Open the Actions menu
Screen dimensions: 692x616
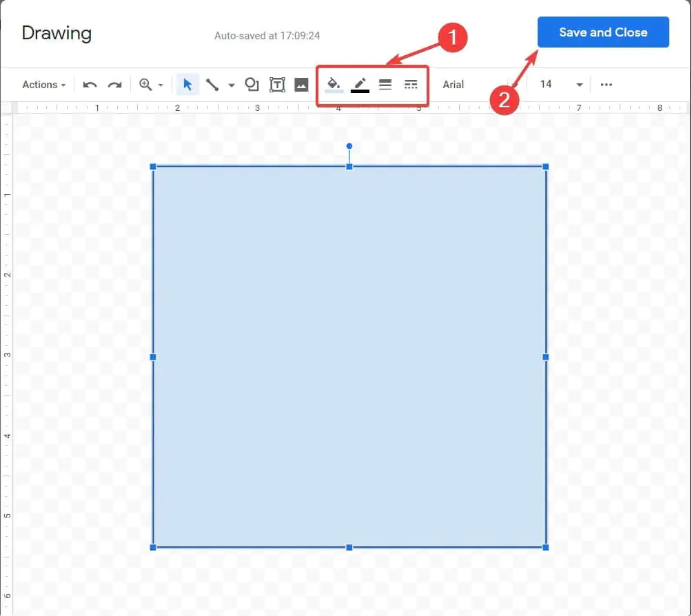(x=43, y=84)
